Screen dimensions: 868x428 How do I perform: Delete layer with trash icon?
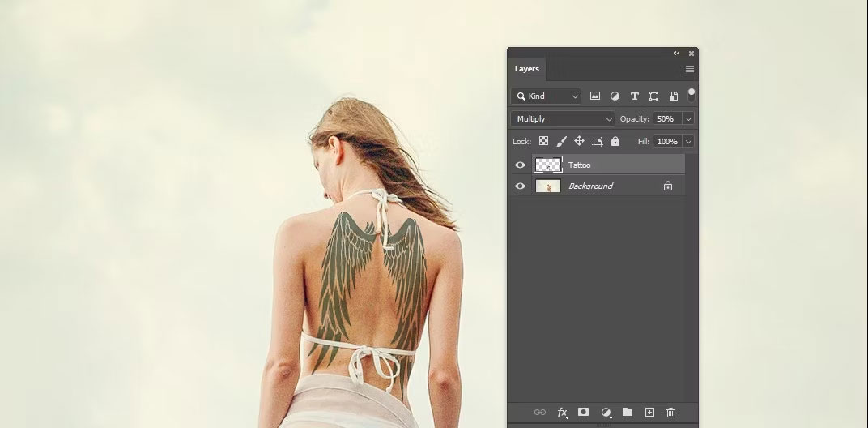(671, 412)
